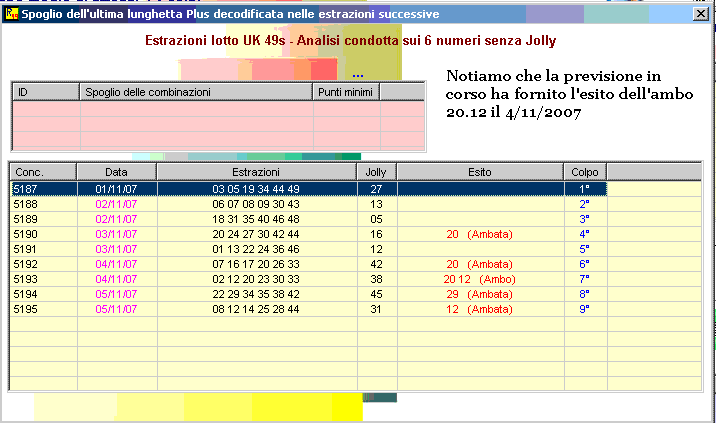Image resolution: width=716 pixels, height=423 pixels.
Task: Click the '12 (Ambata)' result cell
Action: [479, 310]
